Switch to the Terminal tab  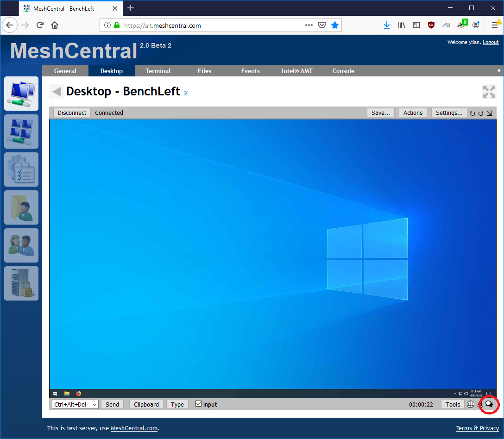click(158, 71)
